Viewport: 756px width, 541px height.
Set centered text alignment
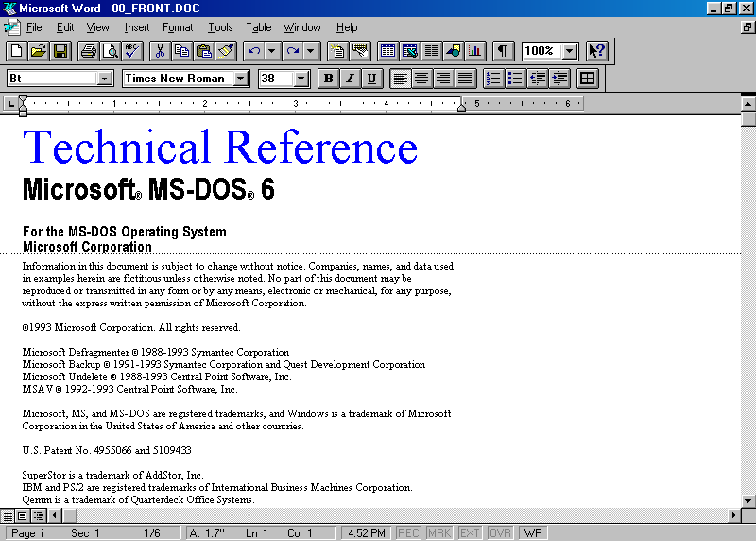point(421,79)
